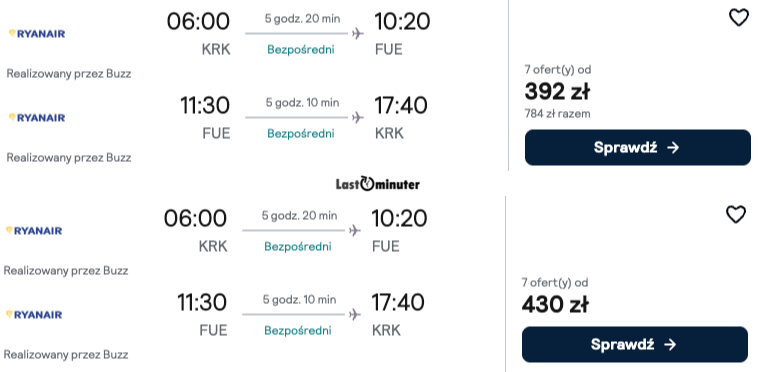Click 06:00 departure time in first offer
Viewport: 758px width, 372px height.
[x=198, y=22]
